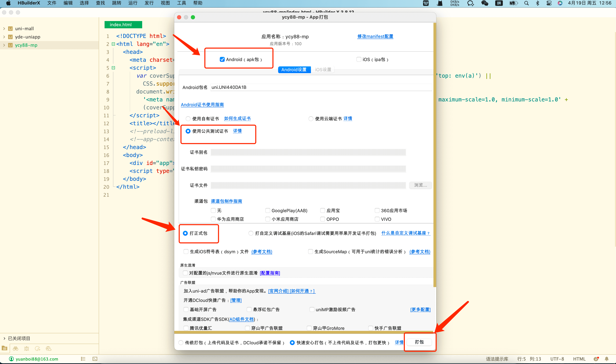Screen dimensions: 616x364
Task: Open the debug bug icon panel
Action: [x=27, y=348]
